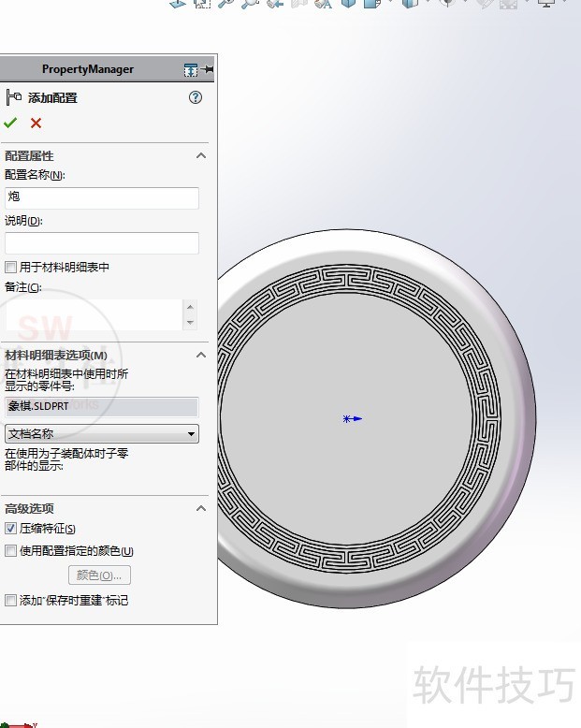Confirm the Add Configuration with green checkmark
Screen dimensions: 581x728
point(10,123)
